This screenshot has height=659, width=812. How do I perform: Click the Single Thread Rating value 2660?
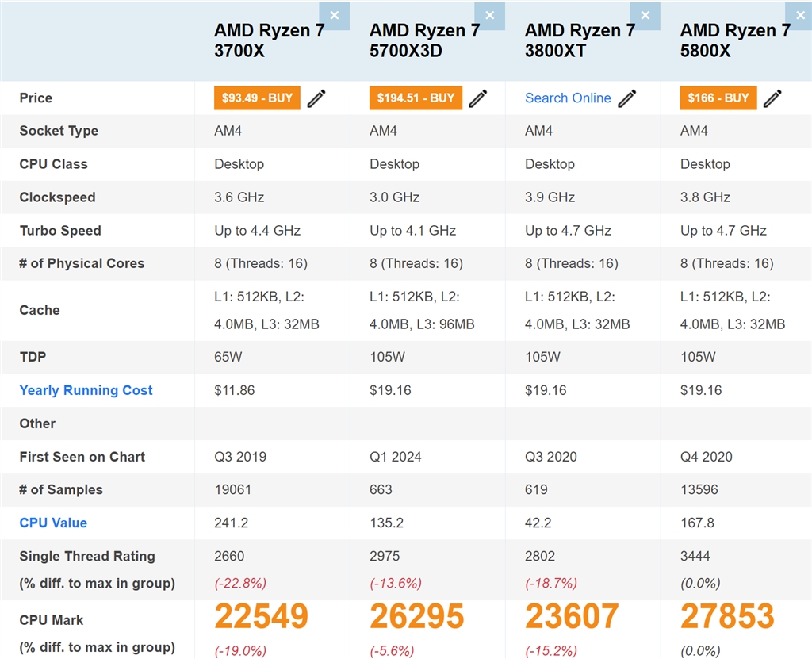[229, 556]
